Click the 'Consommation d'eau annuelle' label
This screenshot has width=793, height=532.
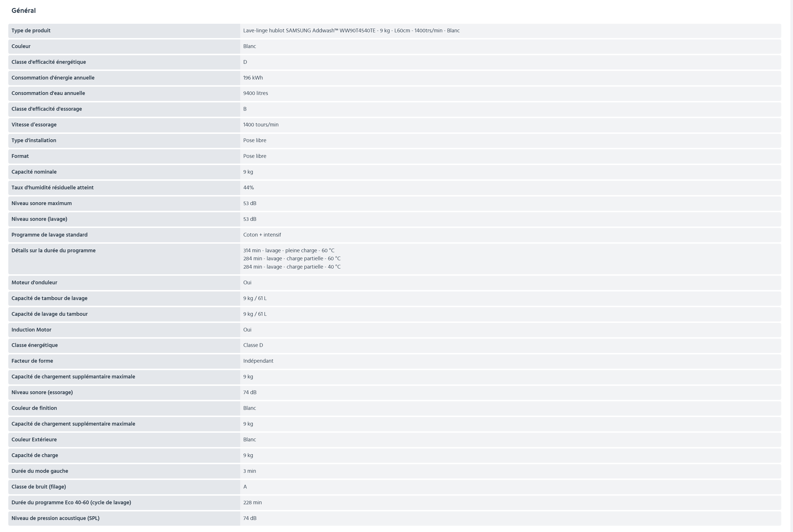(48, 93)
